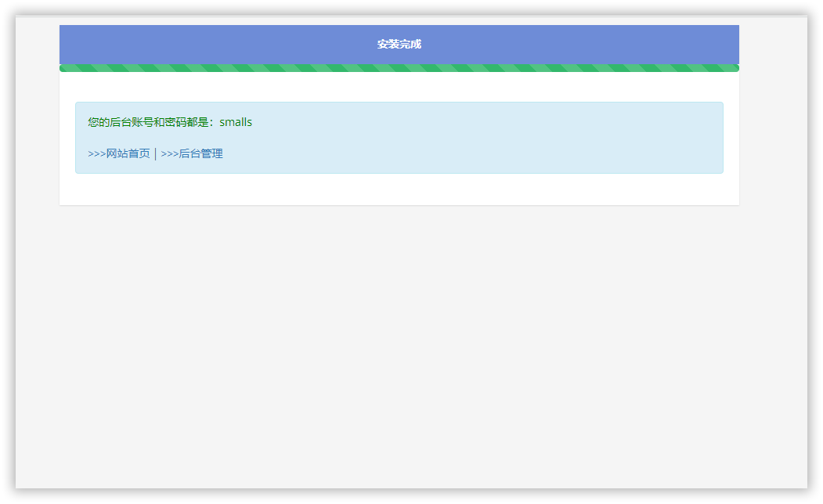This screenshot has height=504, width=823.
Task: Select the text 您的后台账号和密码都是：smalls
Action: pyautogui.click(x=170, y=122)
